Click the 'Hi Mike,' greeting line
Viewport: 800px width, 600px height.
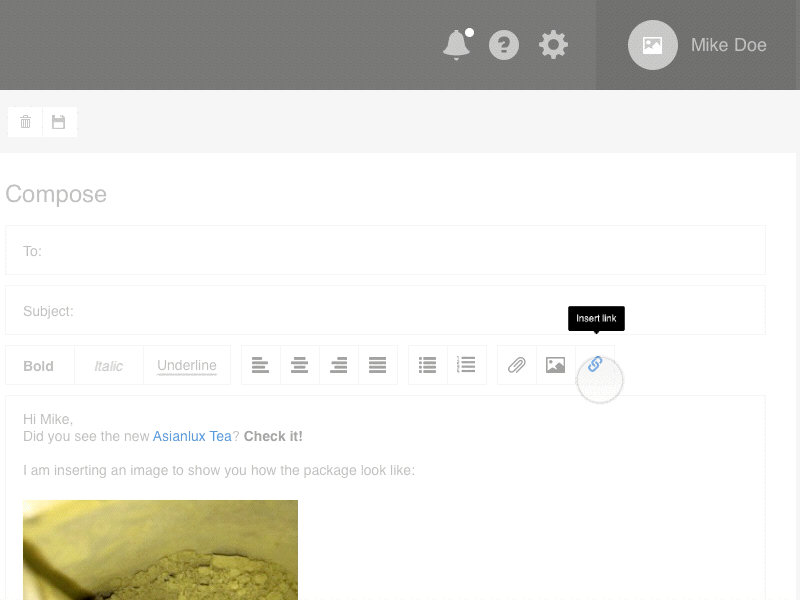(48, 419)
